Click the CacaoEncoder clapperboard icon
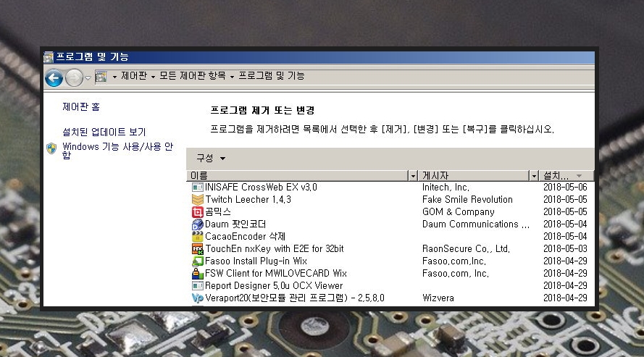This screenshot has width=644, height=357. (198, 237)
